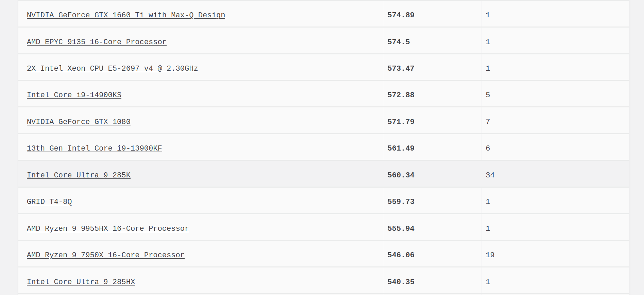Click the 571.79 score value

(x=401, y=122)
